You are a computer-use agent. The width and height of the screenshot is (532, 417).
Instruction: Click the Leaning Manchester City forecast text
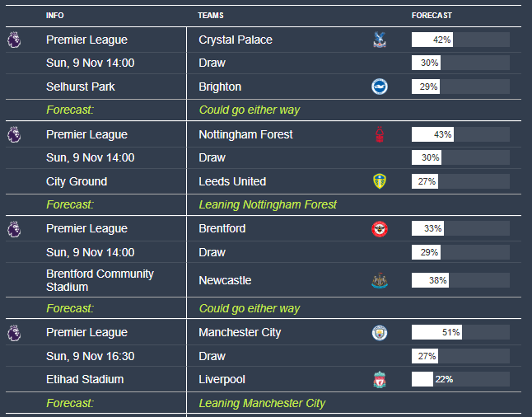262,403
